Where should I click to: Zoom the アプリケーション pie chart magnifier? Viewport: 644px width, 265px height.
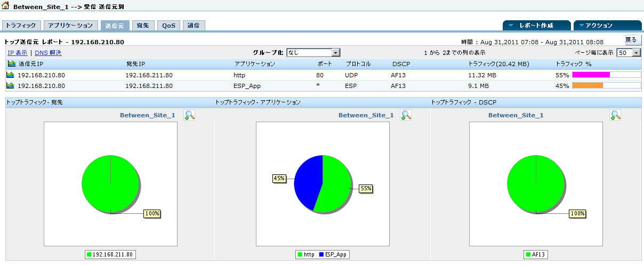[x=406, y=115]
